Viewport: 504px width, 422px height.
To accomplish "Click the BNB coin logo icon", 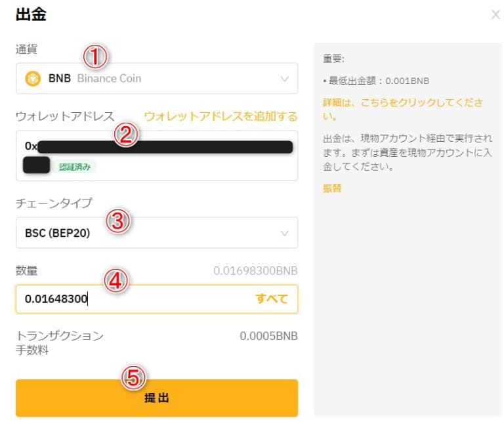I will click(33, 78).
